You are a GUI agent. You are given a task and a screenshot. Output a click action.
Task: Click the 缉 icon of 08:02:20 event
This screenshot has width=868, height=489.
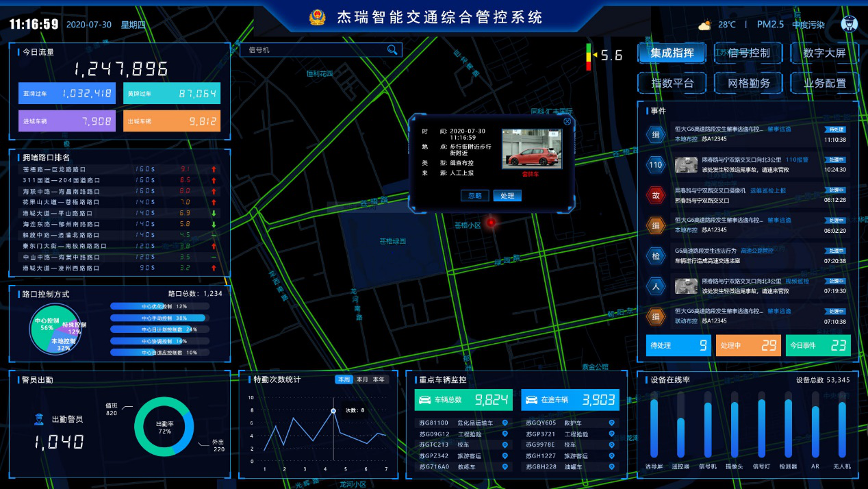pyautogui.click(x=656, y=225)
